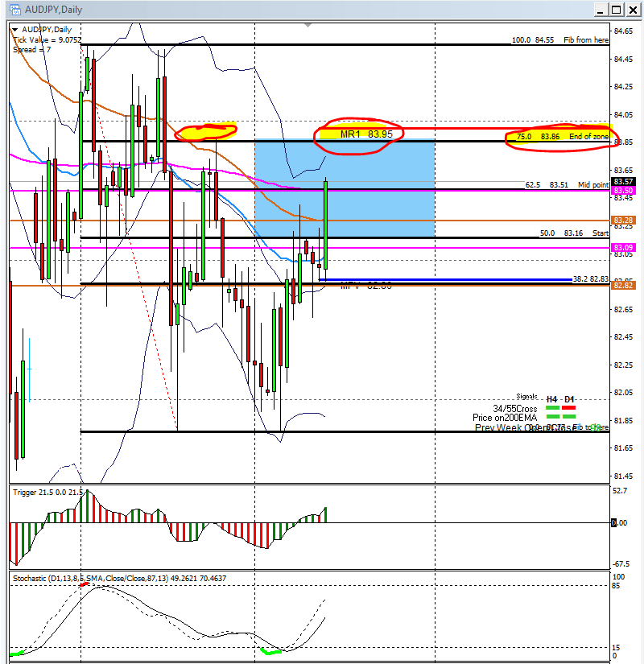Select the MR1 83.95 pivot label

pos(365,134)
